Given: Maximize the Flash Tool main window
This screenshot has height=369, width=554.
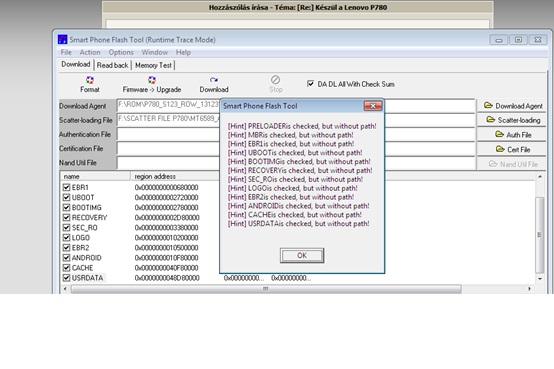Looking at the screenshot, I should [x=518, y=40].
